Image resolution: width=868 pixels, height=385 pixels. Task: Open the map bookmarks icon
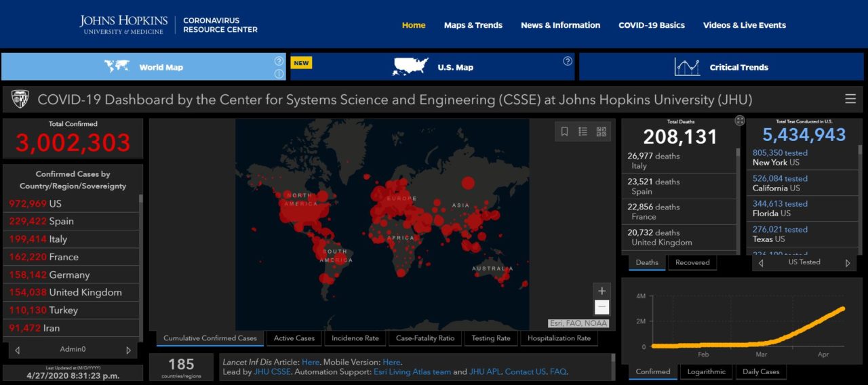pos(564,131)
